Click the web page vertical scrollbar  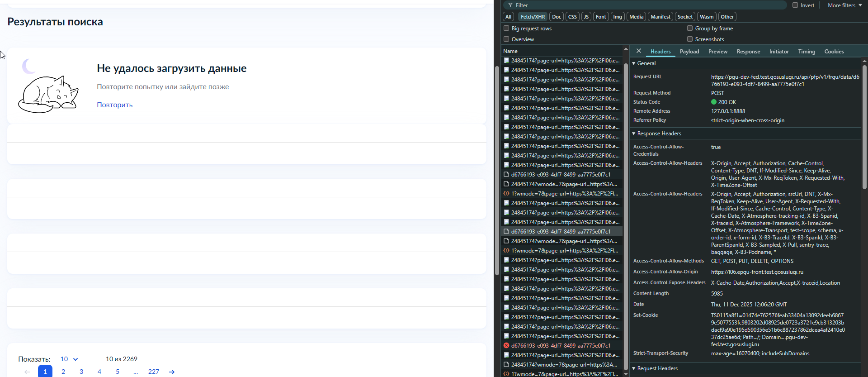(x=497, y=170)
